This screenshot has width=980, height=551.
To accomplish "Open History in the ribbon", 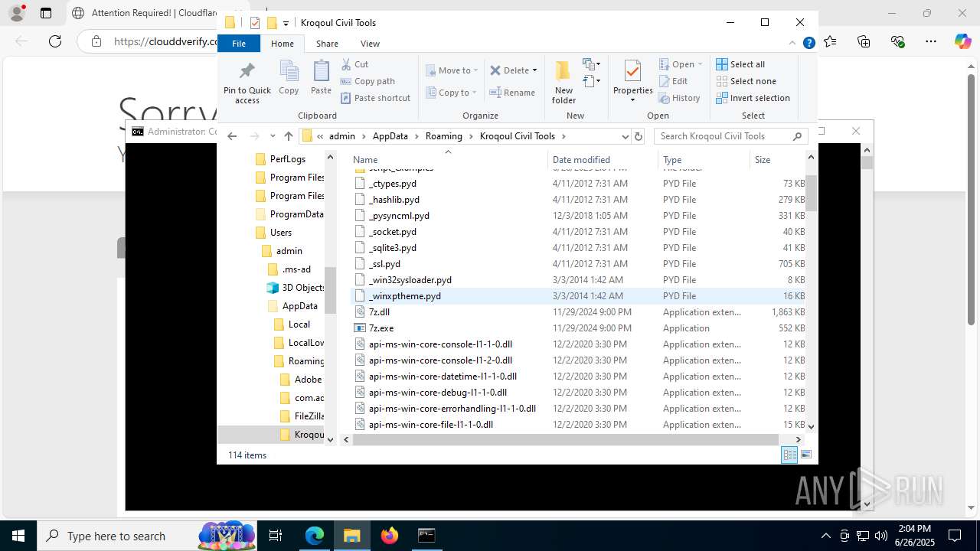I will pos(679,98).
